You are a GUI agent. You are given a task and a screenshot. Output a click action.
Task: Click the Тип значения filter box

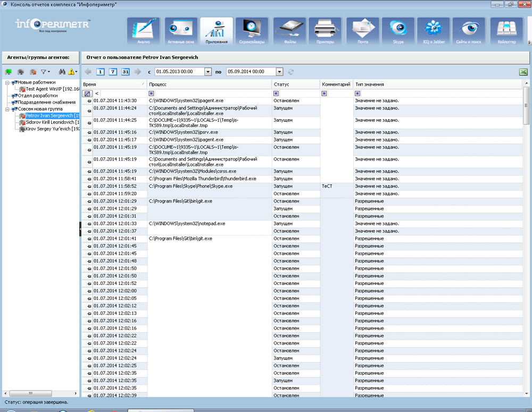(x=358, y=94)
